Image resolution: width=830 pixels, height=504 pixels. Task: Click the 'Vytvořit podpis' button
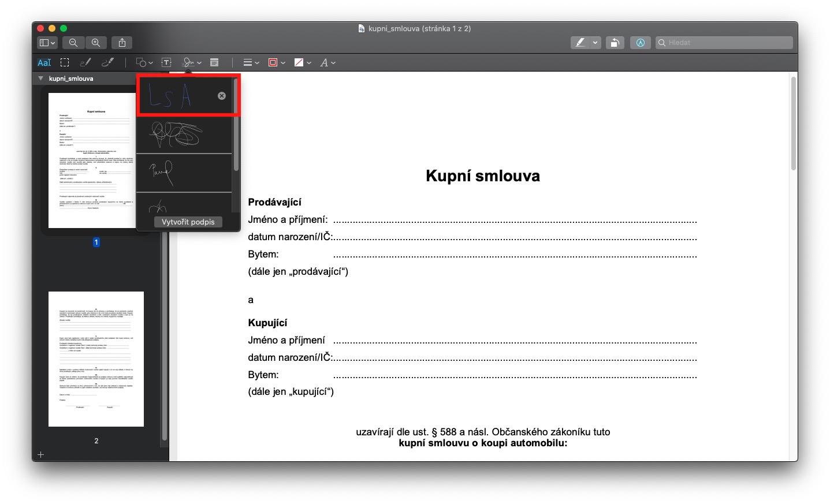pos(188,222)
